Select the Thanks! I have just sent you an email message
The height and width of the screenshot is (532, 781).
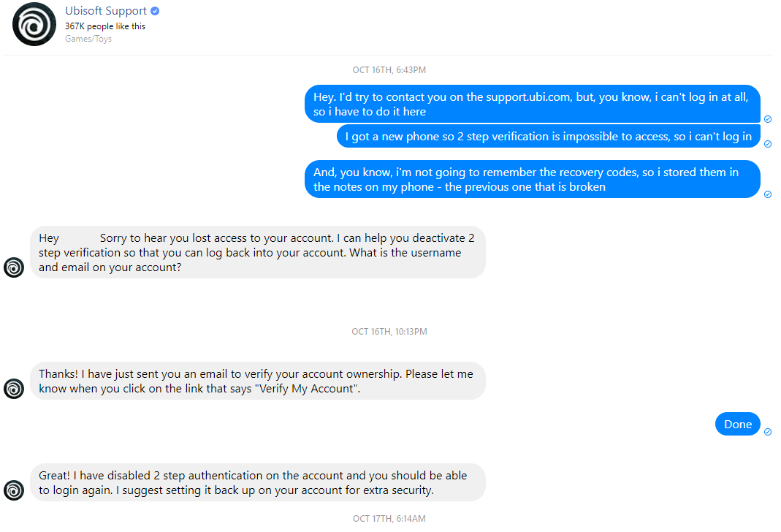(257, 381)
